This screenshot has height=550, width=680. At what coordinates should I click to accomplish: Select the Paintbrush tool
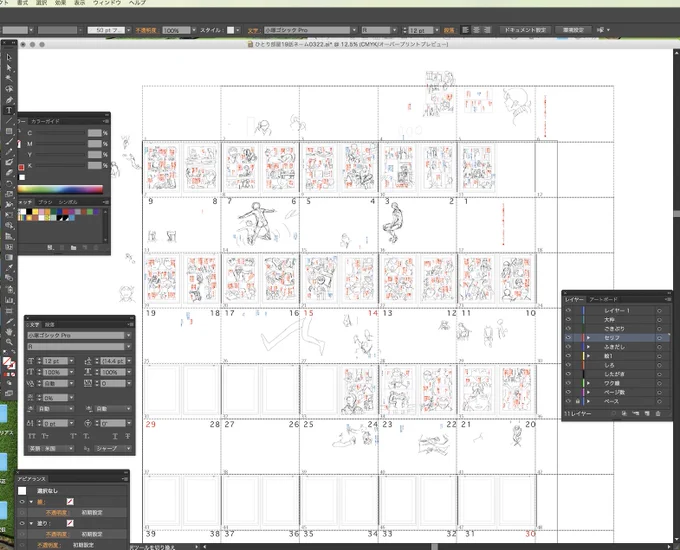pos(9,141)
